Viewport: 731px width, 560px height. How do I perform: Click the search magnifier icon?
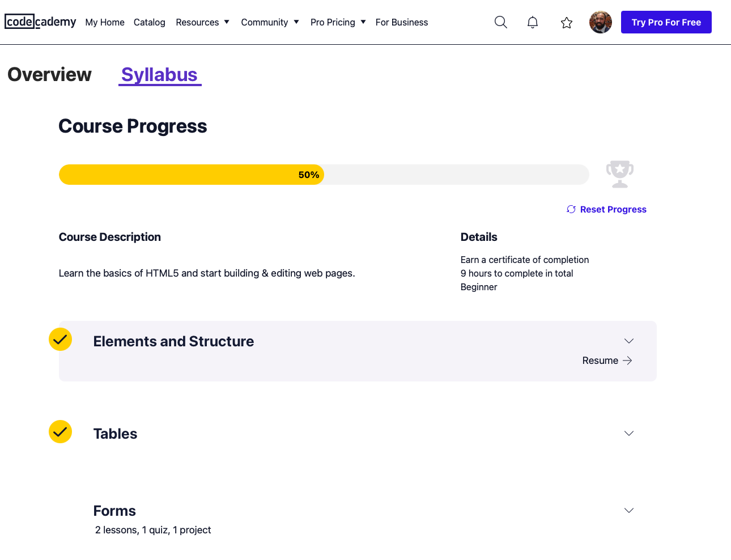[x=500, y=22]
